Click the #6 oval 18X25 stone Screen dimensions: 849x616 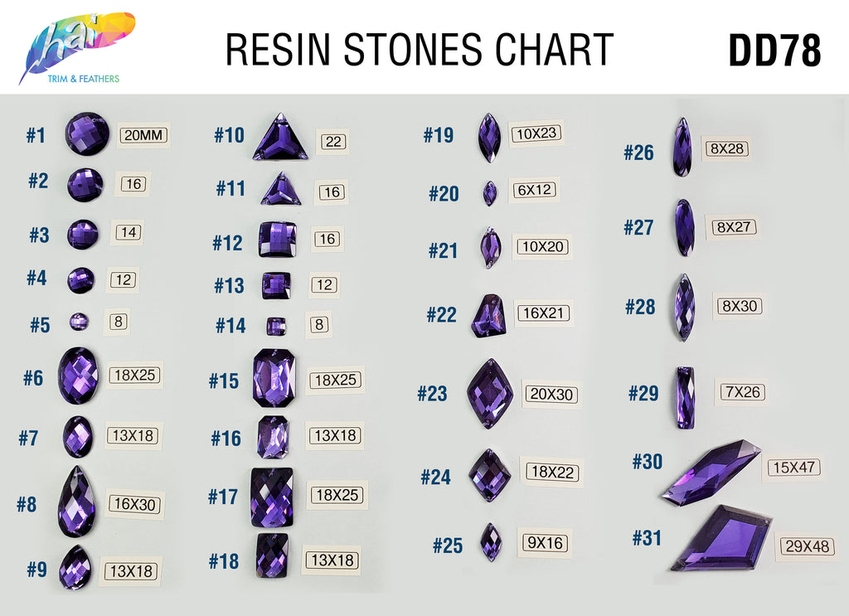pos(79,376)
